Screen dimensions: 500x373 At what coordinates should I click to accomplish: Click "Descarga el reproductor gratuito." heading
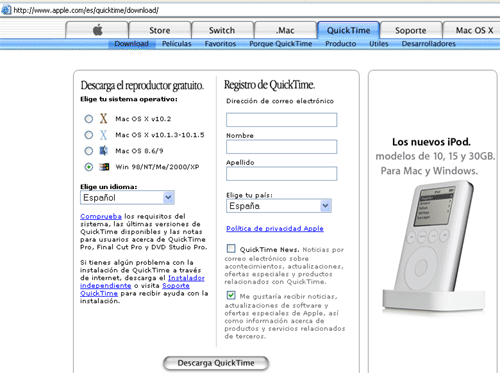[x=142, y=85]
